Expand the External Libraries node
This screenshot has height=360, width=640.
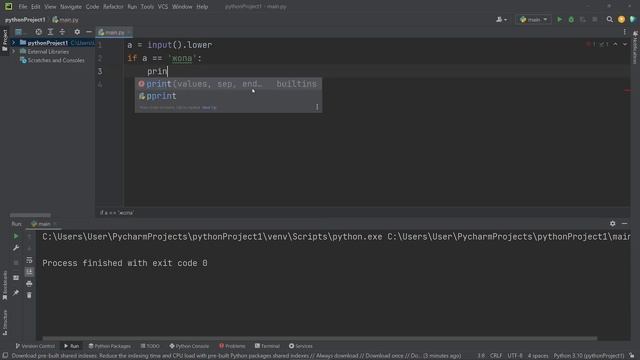(13, 52)
